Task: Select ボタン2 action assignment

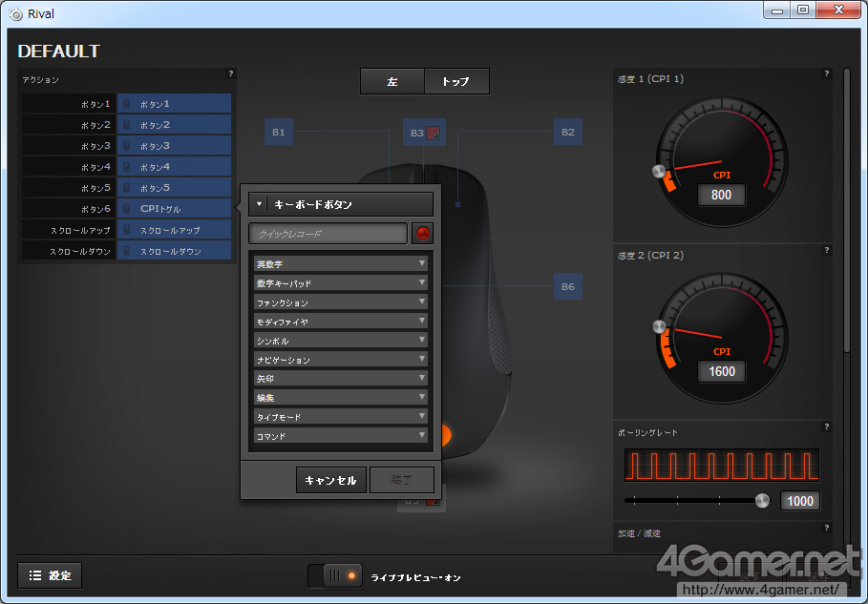Action: coord(175,124)
